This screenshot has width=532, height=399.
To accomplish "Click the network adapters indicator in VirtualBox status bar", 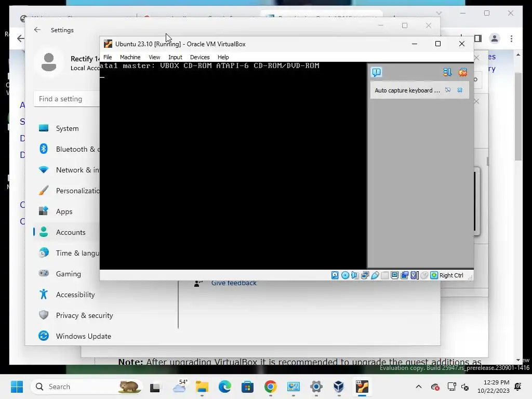I will tap(365, 275).
